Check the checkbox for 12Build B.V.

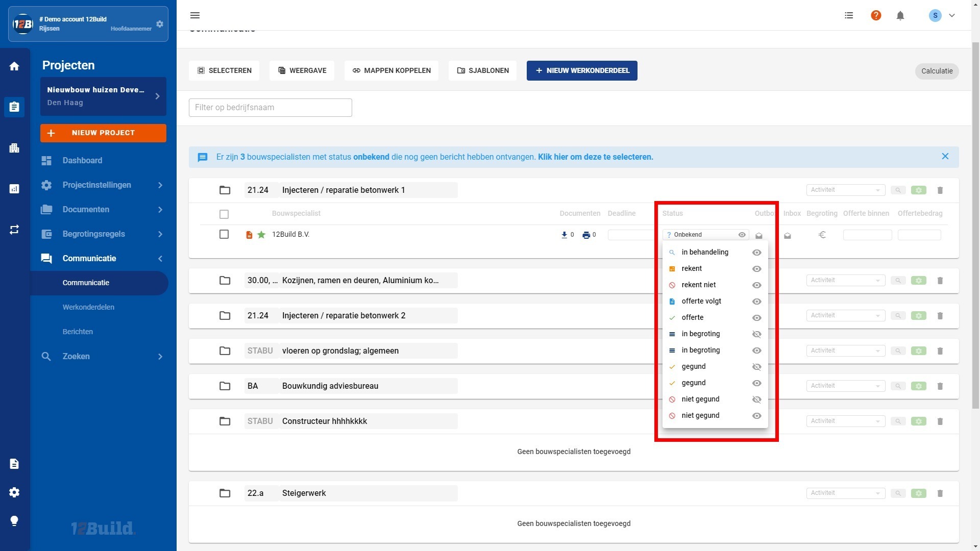[224, 234]
